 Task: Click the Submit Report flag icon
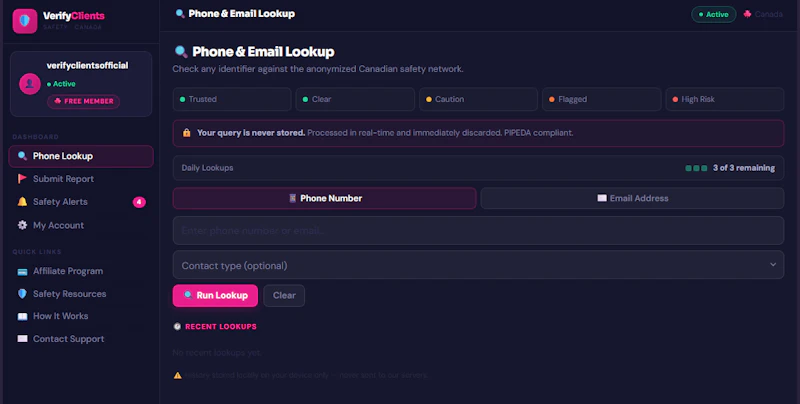click(22, 179)
